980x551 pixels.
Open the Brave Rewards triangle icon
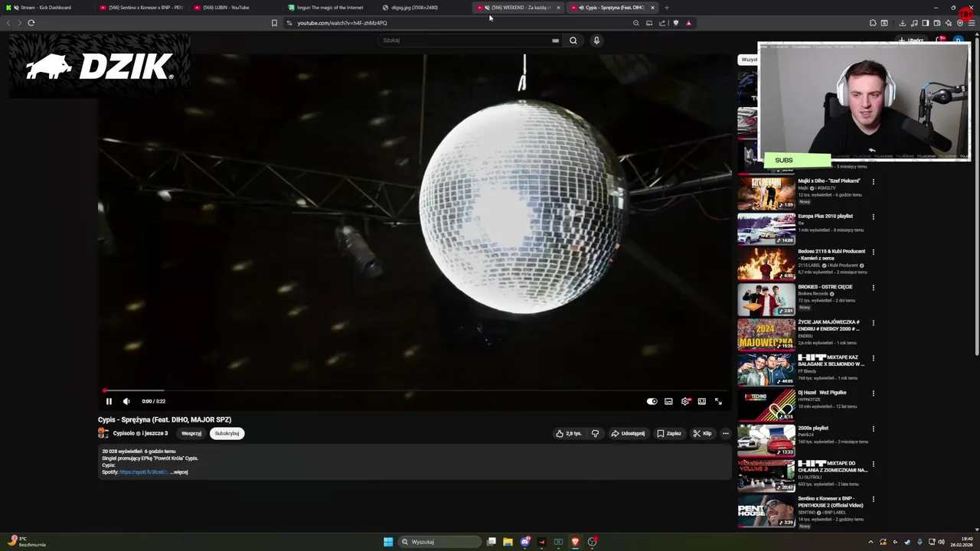pos(688,23)
